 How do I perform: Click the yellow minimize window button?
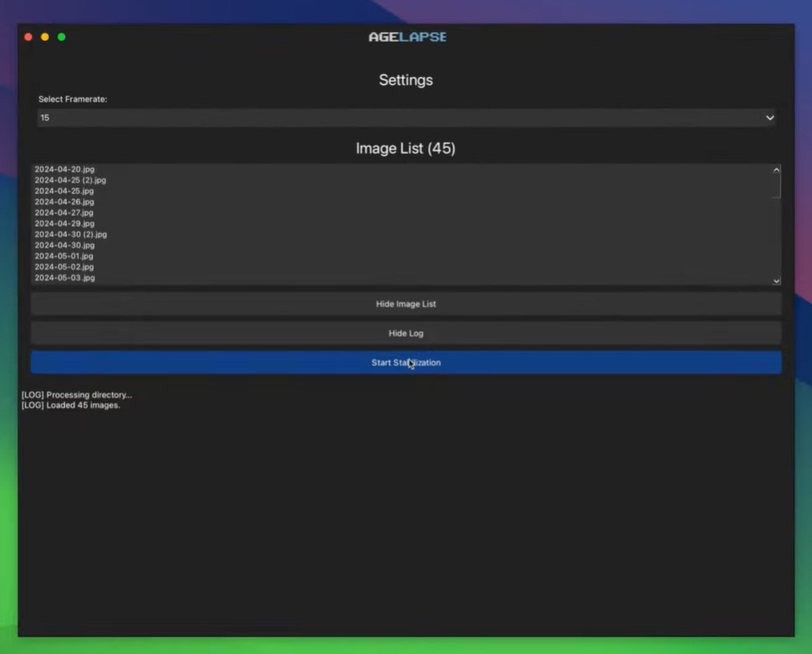45,36
